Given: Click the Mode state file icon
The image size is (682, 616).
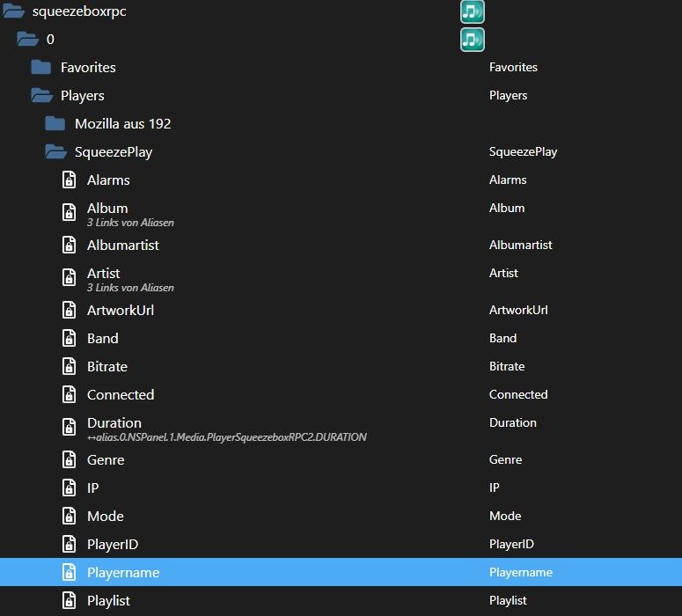Looking at the screenshot, I should point(70,516).
